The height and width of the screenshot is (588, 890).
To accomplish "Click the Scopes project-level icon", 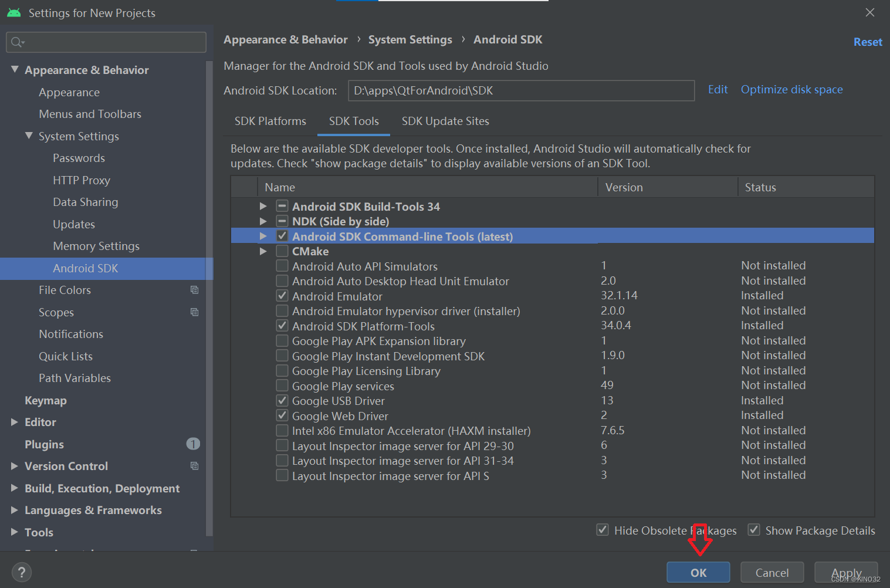I will (194, 312).
